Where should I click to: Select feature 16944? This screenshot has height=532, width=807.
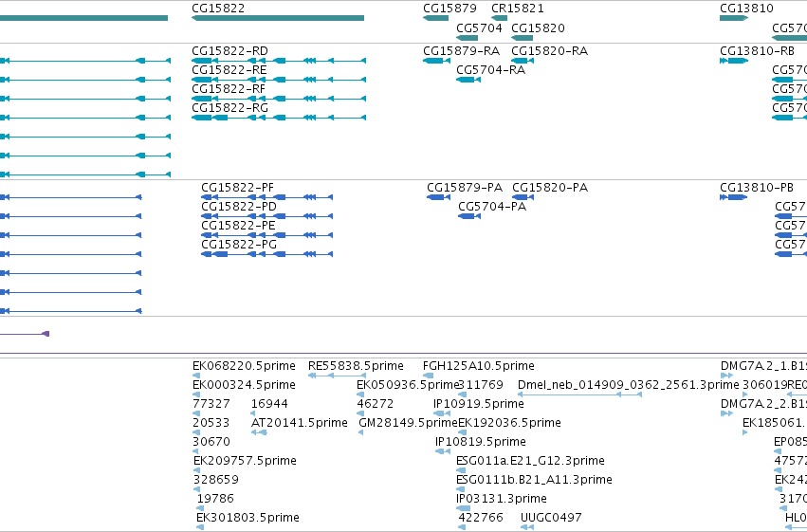[x=269, y=404]
